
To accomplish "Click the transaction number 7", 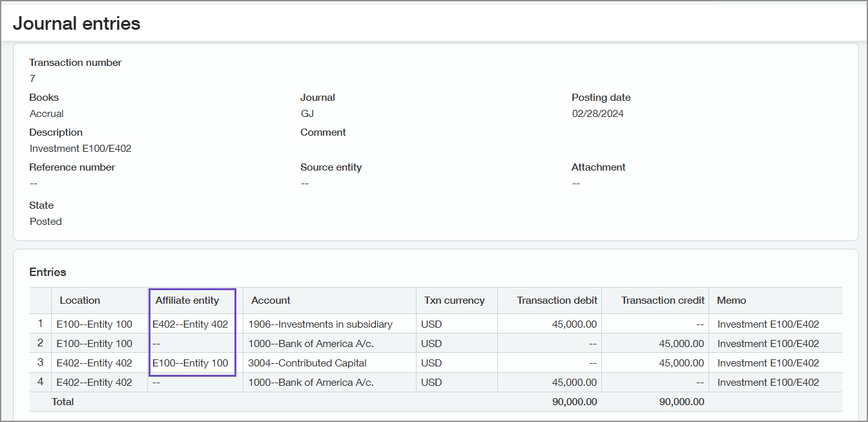I will pos(31,78).
